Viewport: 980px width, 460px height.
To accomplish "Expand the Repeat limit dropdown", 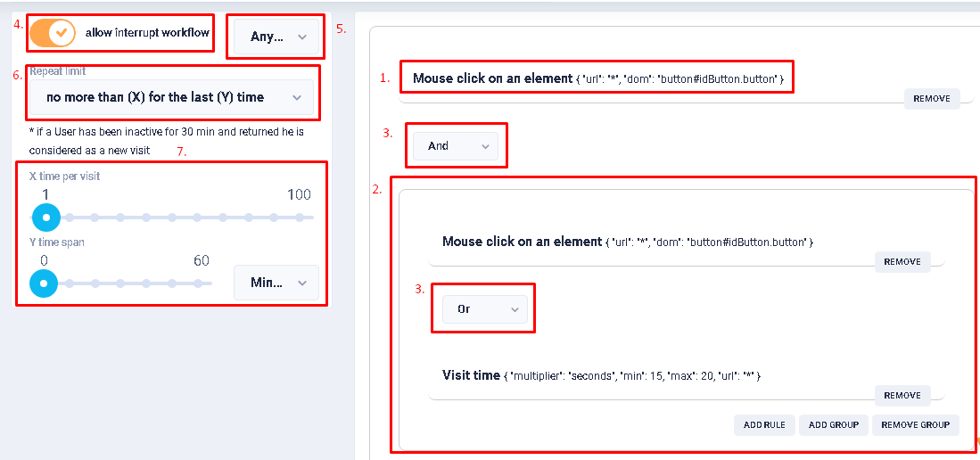I will pos(171,97).
